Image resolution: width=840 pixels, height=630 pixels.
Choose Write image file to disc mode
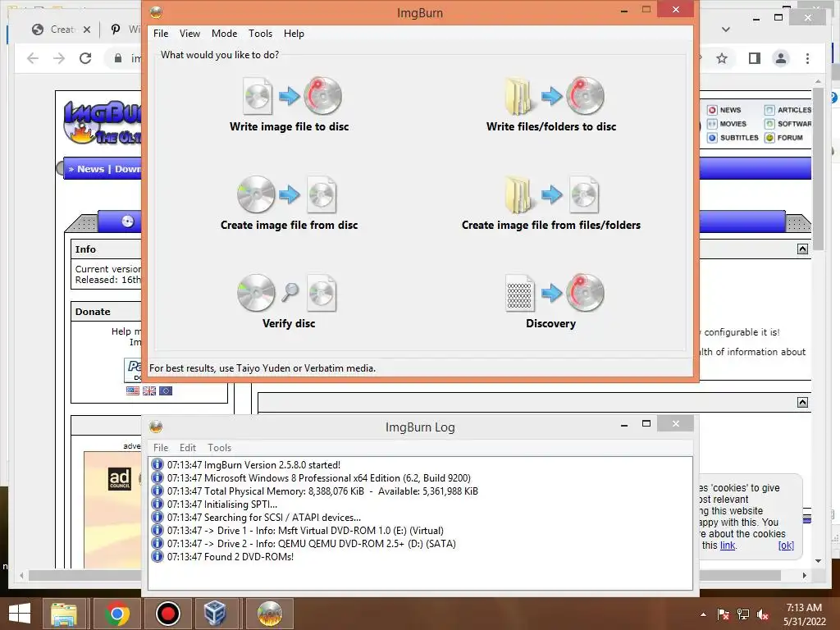pos(290,104)
